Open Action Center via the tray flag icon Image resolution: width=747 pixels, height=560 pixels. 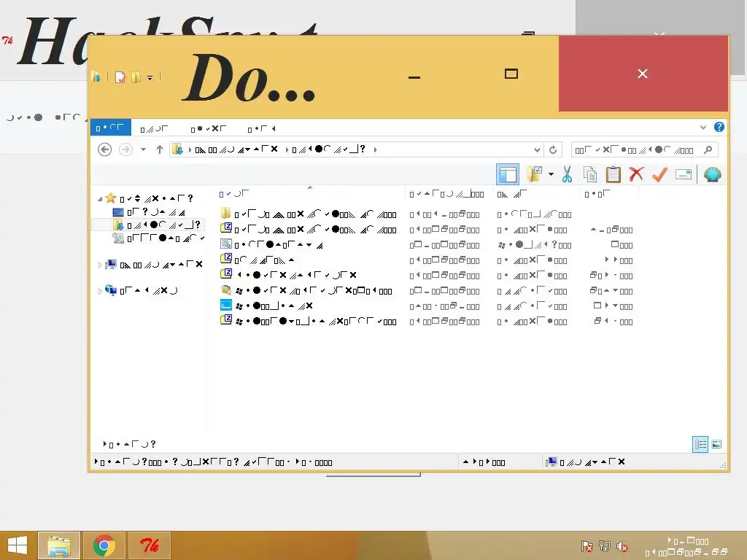click(x=587, y=546)
